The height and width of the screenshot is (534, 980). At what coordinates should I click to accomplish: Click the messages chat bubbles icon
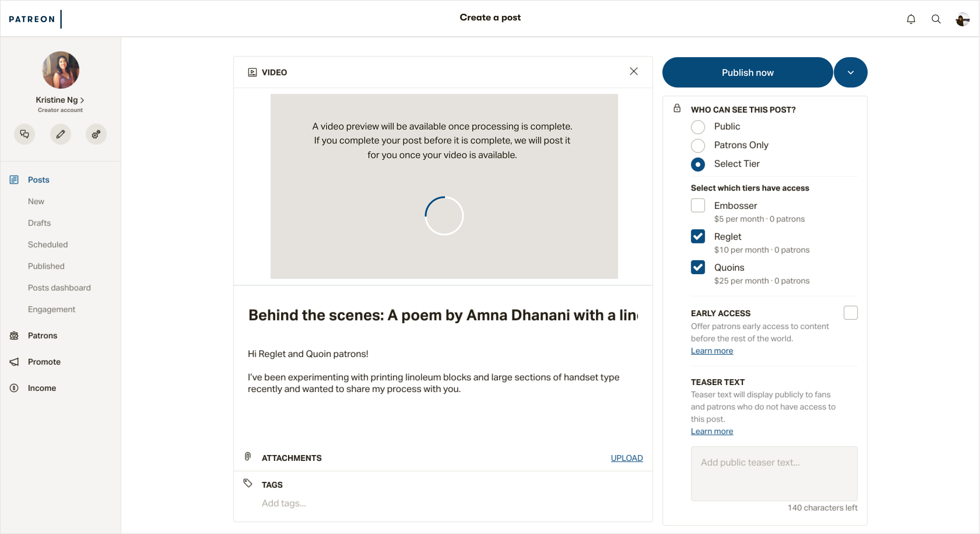click(24, 134)
